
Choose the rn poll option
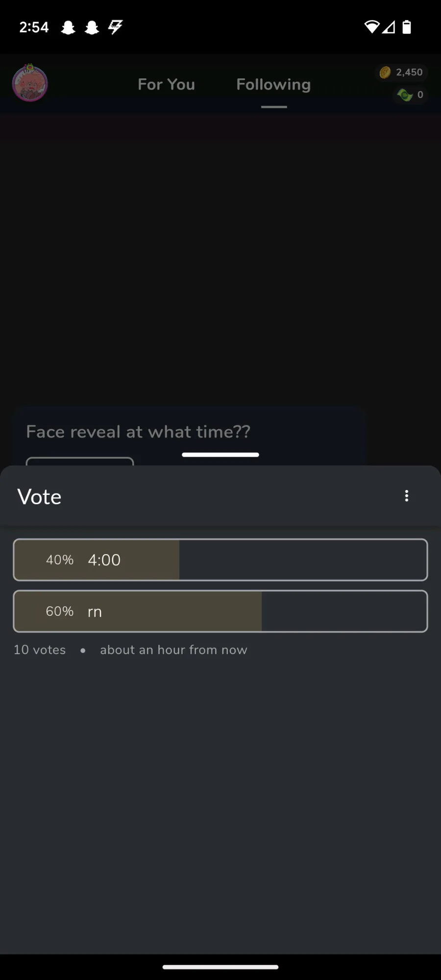coord(220,611)
